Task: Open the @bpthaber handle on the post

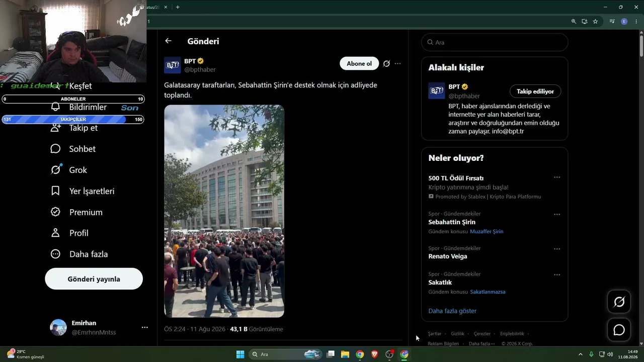Action: click(200, 70)
